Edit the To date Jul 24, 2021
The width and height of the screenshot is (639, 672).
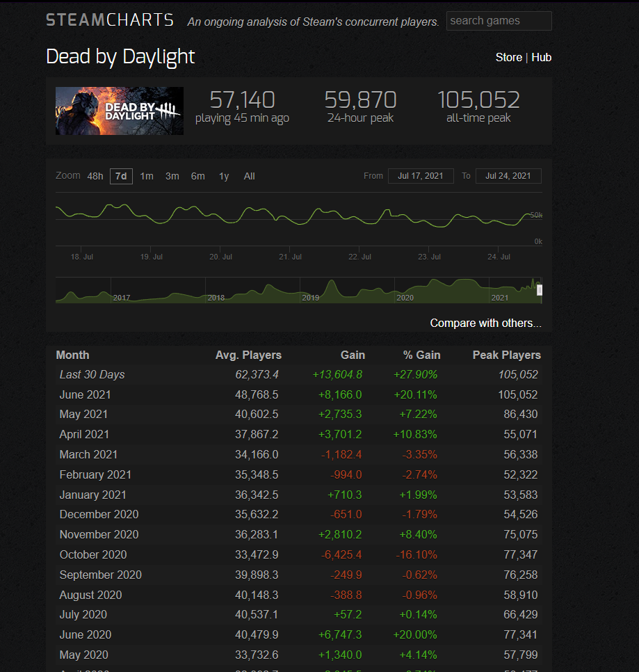(508, 176)
